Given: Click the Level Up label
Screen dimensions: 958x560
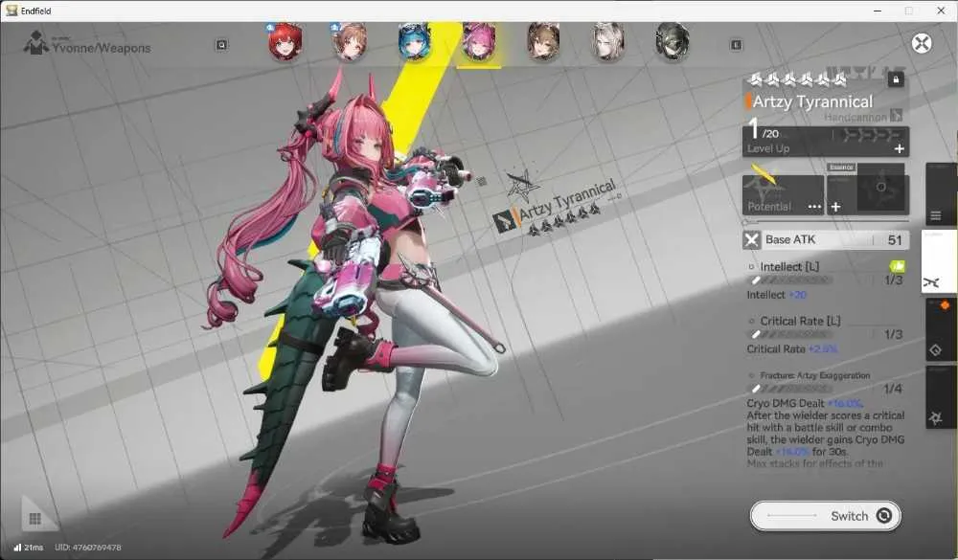Looking at the screenshot, I should tap(768, 148).
